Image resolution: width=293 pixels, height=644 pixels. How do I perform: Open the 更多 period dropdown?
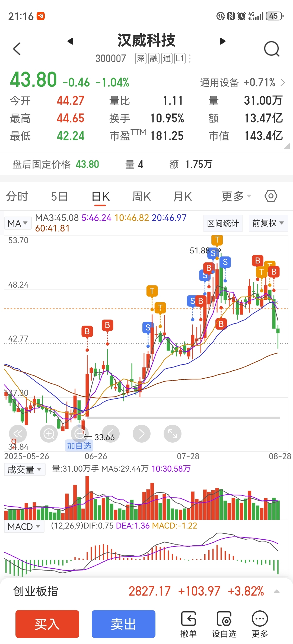coord(236,196)
